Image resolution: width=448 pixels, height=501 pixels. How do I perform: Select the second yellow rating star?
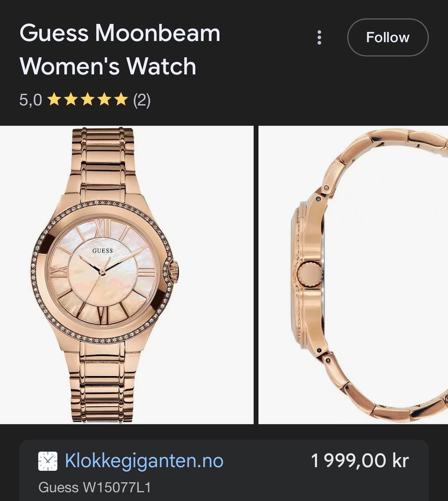coord(70,99)
